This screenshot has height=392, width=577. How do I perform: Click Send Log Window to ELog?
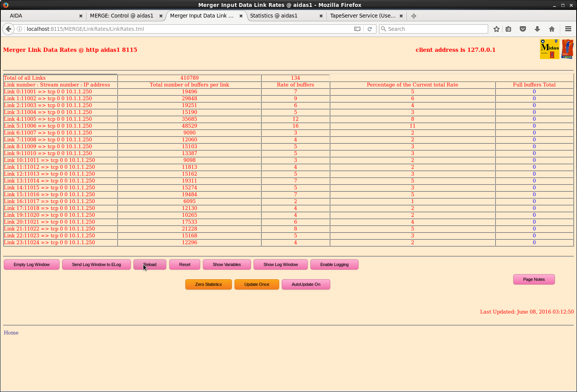pyautogui.click(x=96, y=264)
